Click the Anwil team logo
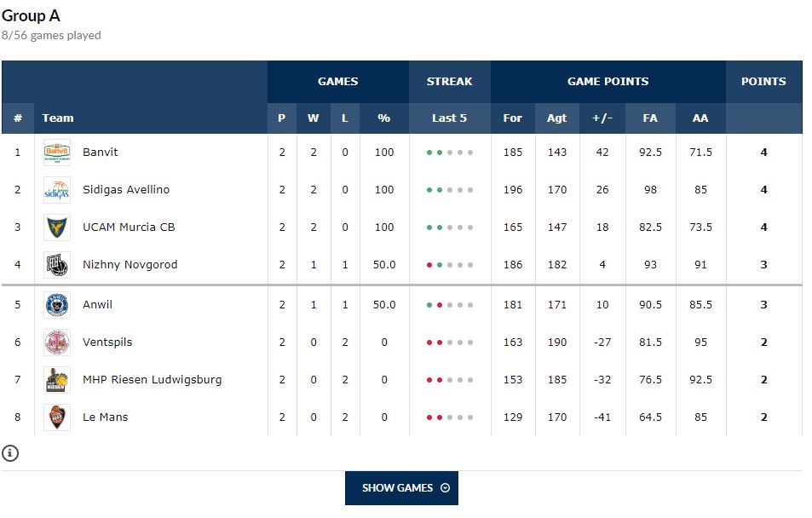 (57, 305)
